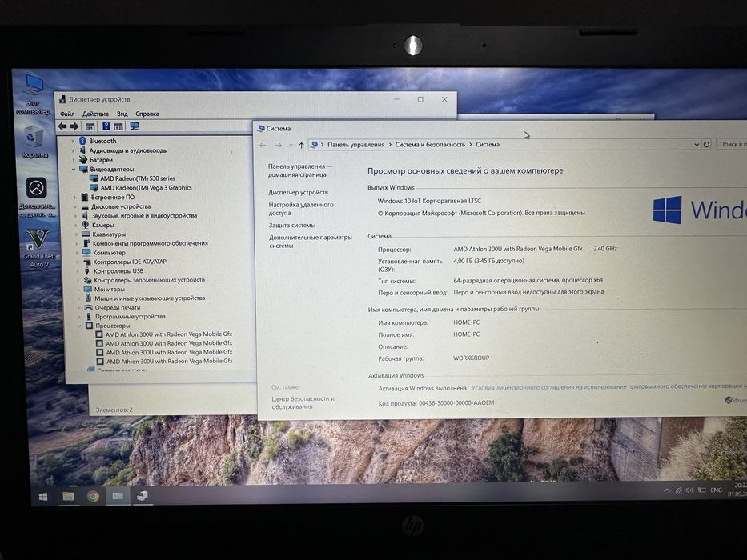
Task: Click the Камеры webcam icon in device tree
Action: [86, 225]
